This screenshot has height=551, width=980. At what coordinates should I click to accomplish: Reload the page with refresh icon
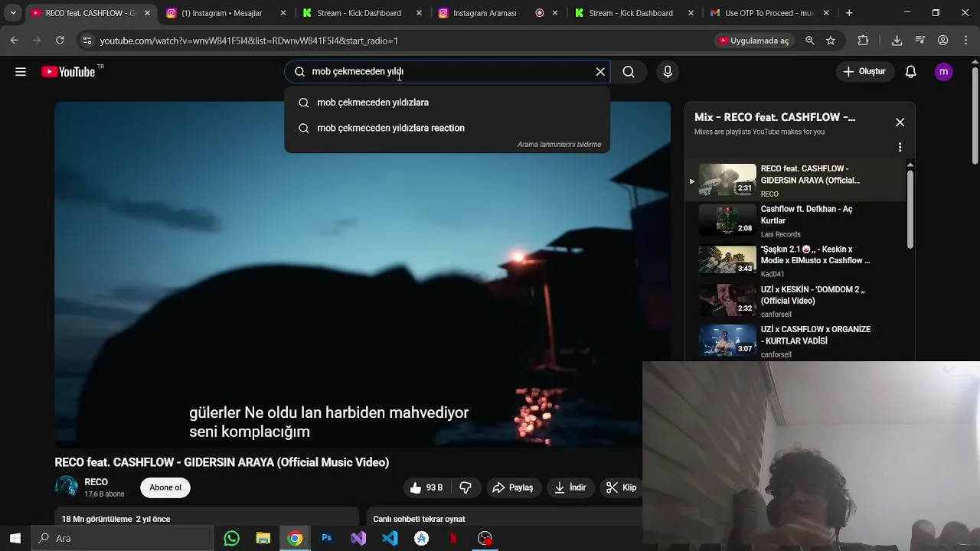click(x=60, y=41)
